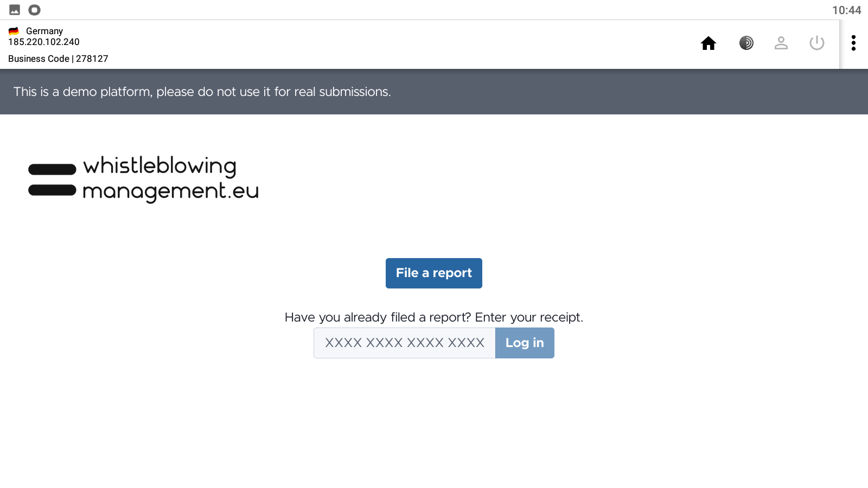
Task: Tap the power disconnect icon
Action: pyautogui.click(x=817, y=43)
